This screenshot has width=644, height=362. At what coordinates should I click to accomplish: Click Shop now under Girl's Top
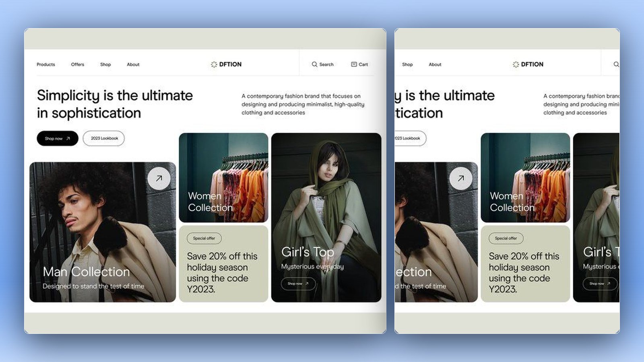(298, 284)
